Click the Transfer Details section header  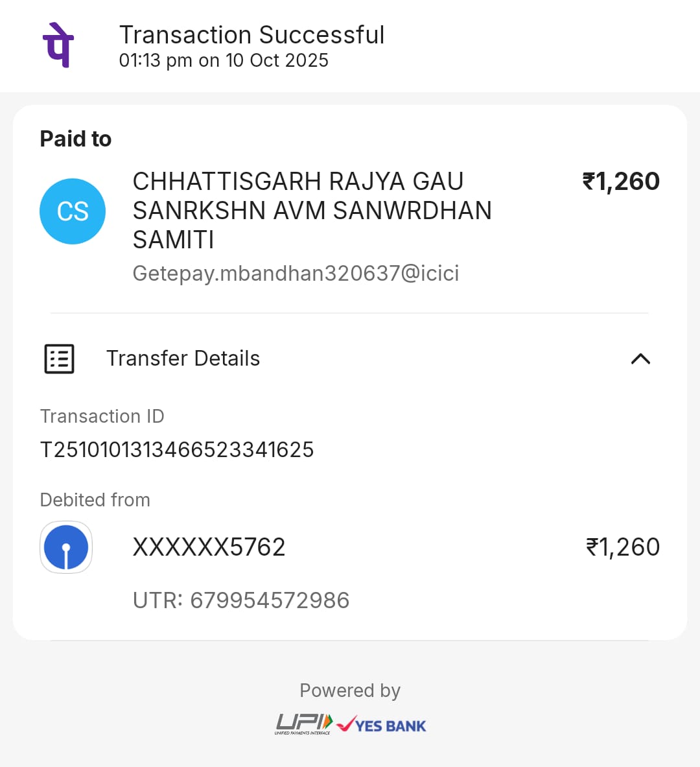pos(183,359)
